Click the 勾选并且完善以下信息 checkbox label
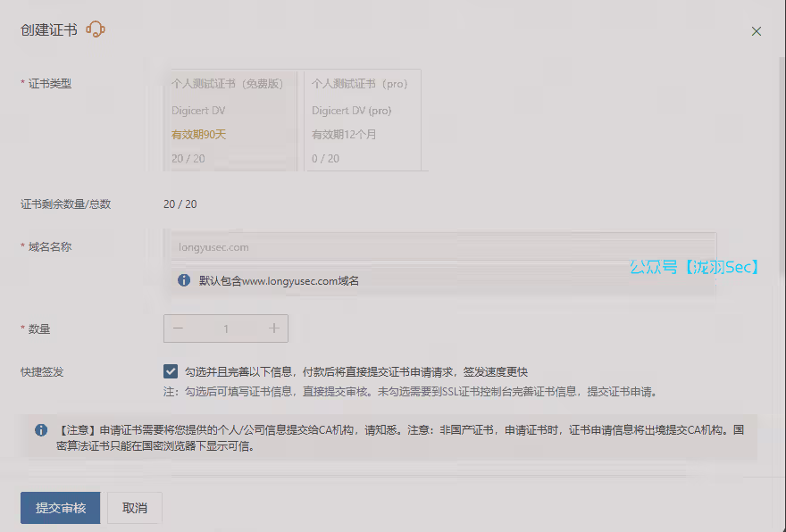Viewport: 786px width, 532px height. point(362,371)
